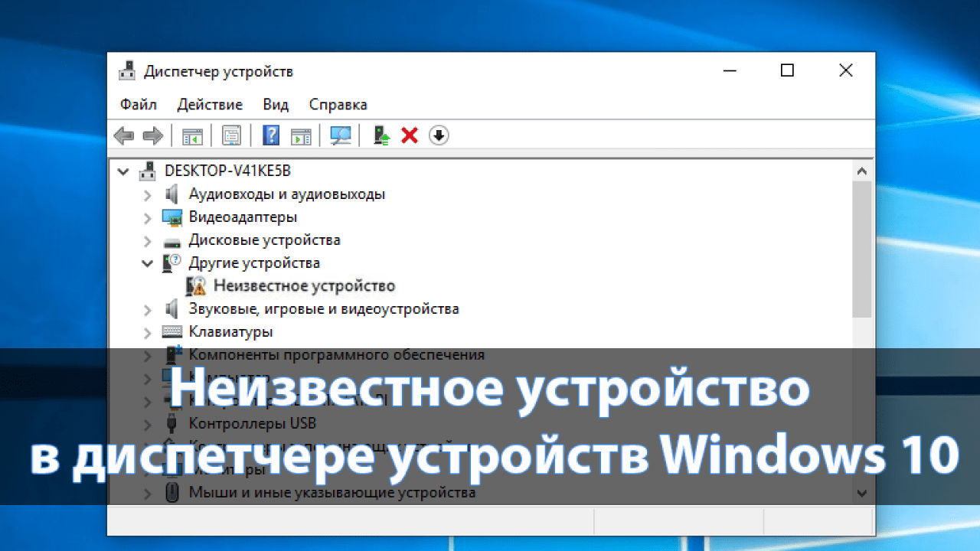Viewport: 980px width, 551px height.
Task: Collapse the DESKTOP-V41KE5B root node
Action: click(123, 171)
